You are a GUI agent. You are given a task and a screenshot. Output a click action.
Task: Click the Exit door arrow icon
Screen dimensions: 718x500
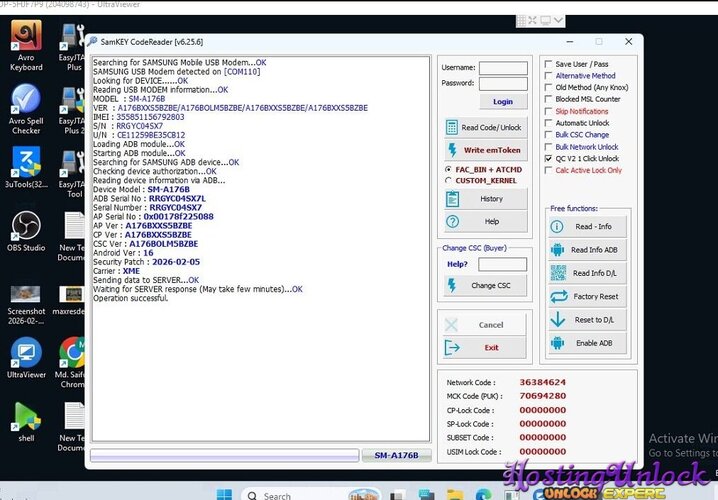(x=451, y=348)
